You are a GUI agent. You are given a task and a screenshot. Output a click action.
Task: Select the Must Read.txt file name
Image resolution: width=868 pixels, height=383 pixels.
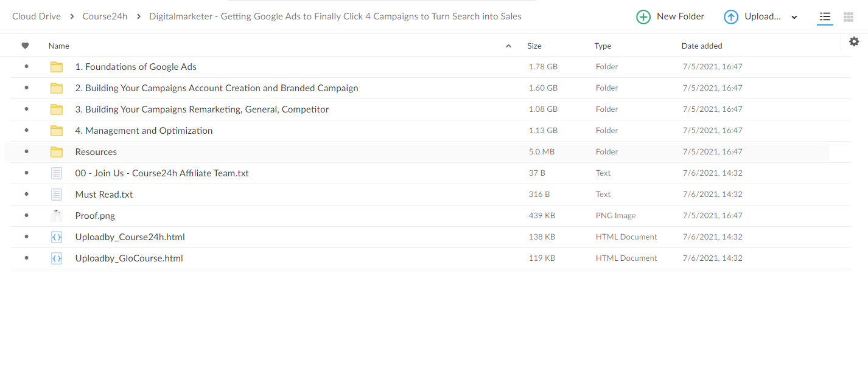[x=104, y=195]
